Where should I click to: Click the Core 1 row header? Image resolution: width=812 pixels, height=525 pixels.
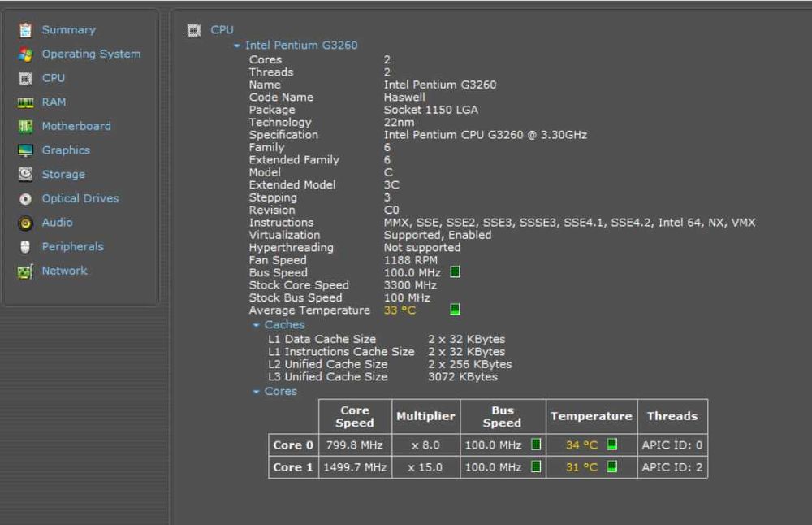[293, 467]
